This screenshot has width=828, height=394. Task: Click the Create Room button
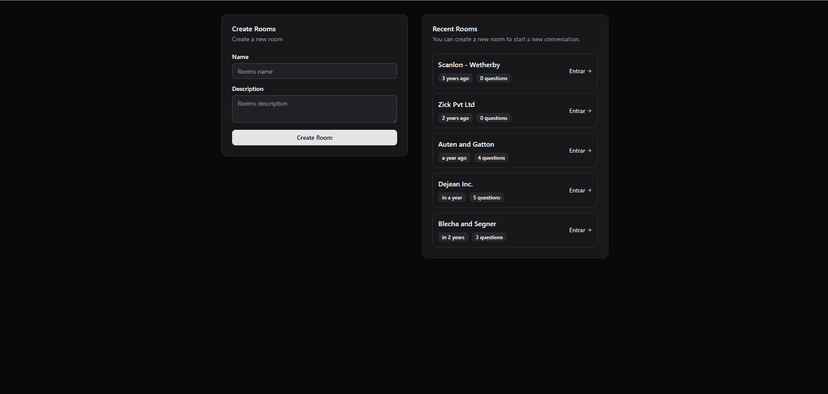pyautogui.click(x=314, y=138)
